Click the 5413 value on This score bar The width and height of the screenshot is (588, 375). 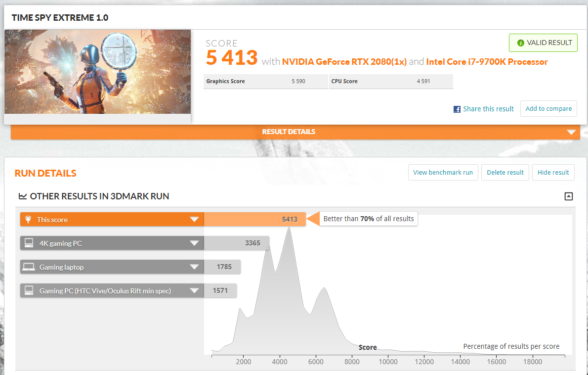(x=290, y=219)
